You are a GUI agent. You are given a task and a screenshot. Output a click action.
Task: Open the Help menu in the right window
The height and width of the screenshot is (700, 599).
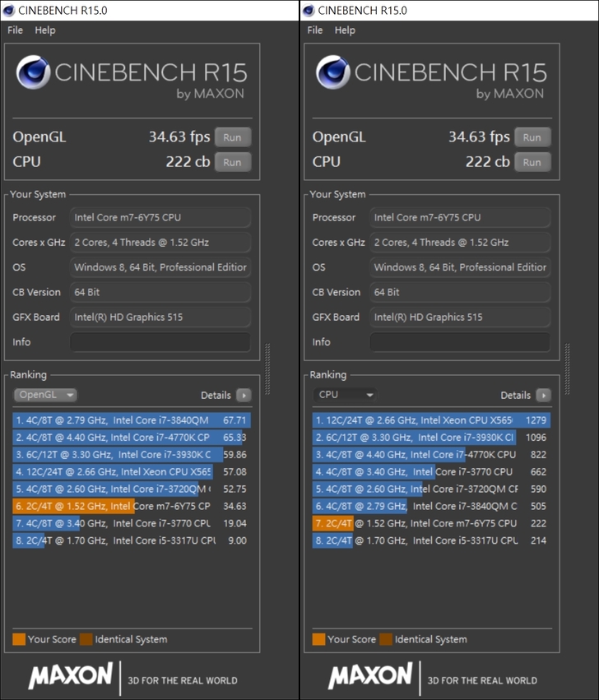(345, 30)
